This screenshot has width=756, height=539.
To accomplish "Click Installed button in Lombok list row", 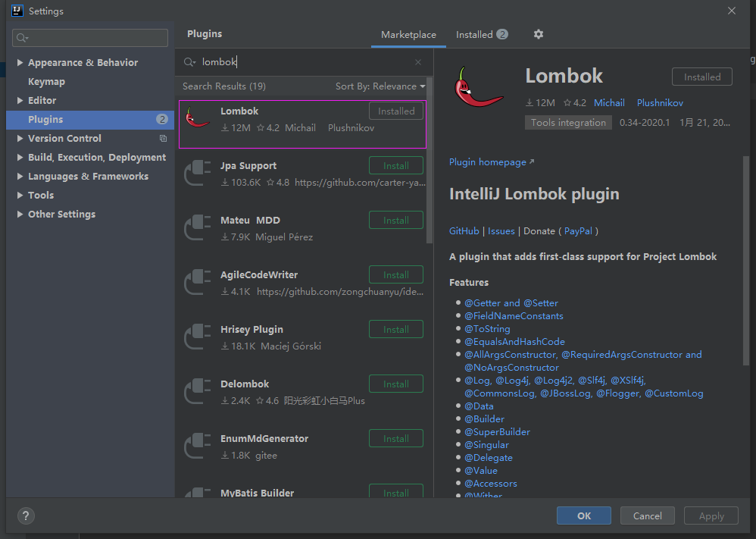I will (396, 111).
